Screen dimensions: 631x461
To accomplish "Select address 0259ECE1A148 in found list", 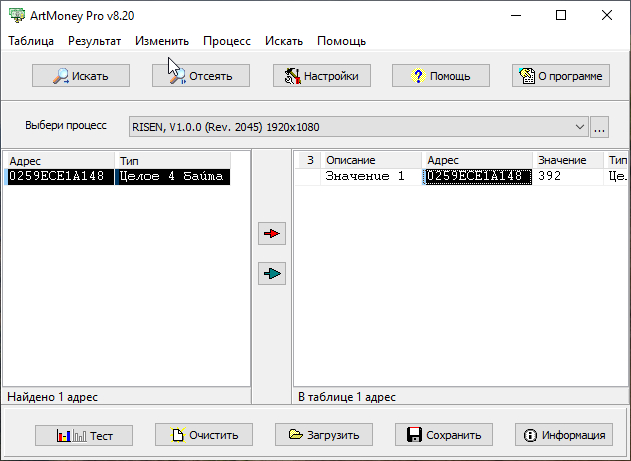I will click(x=60, y=177).
